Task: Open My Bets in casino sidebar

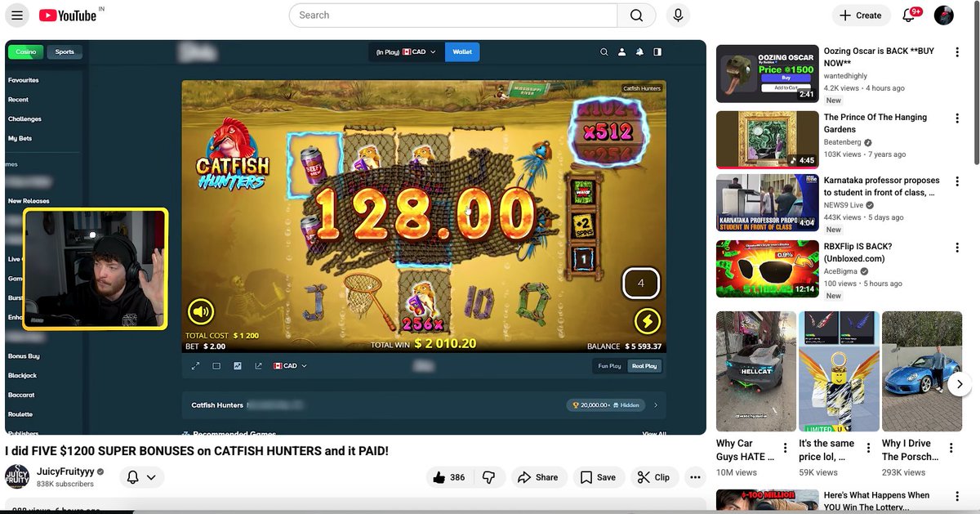Action: tap(20, 139)
